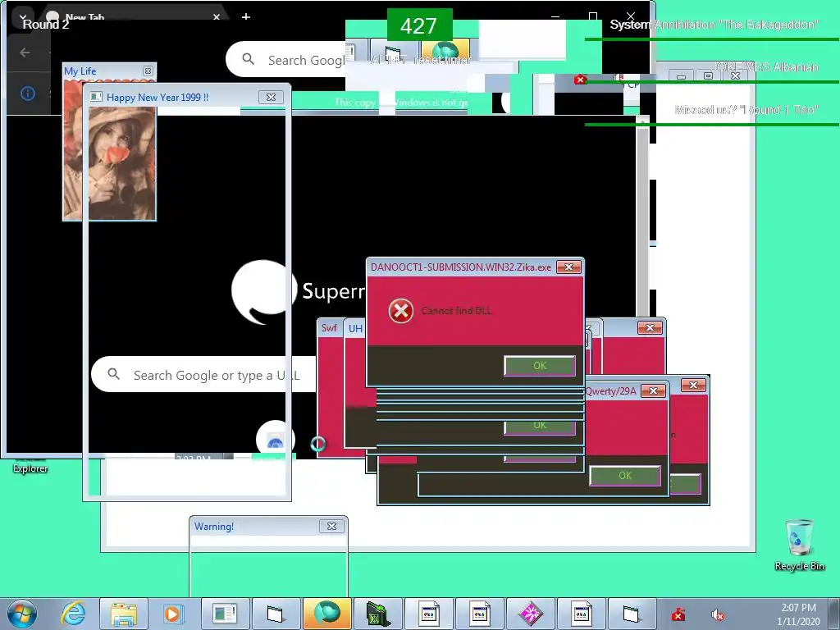Close the My Life window

tap(148, 71)
